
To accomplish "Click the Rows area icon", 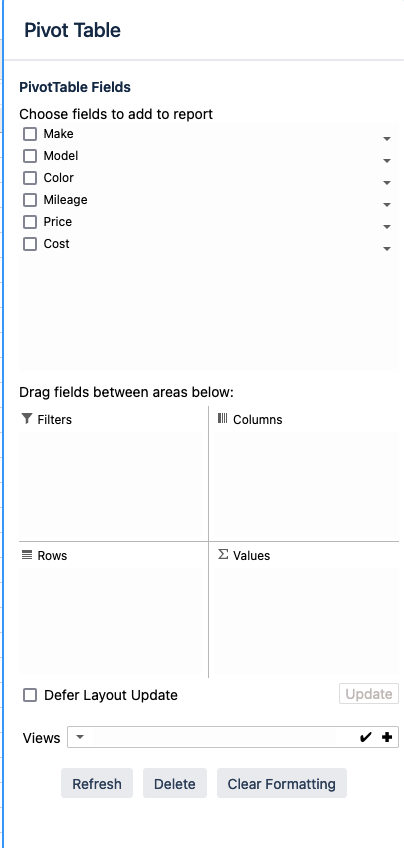I will pos(27,555).
